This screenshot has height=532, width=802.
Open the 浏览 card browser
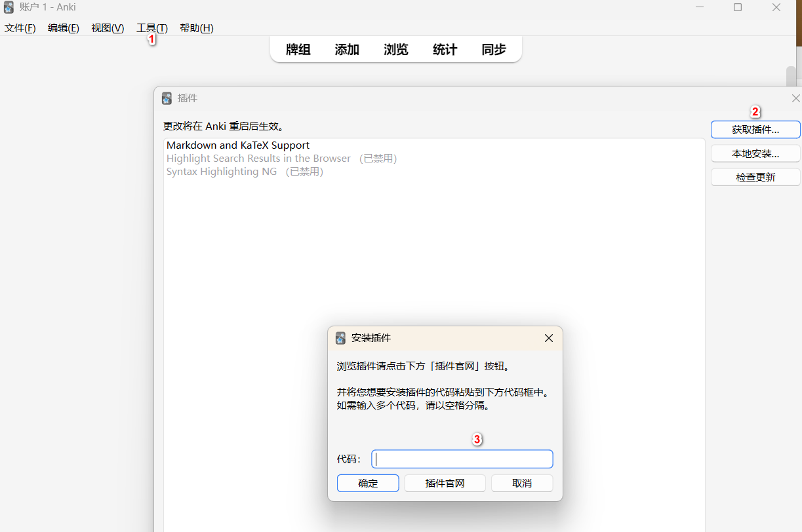[396, 50]
